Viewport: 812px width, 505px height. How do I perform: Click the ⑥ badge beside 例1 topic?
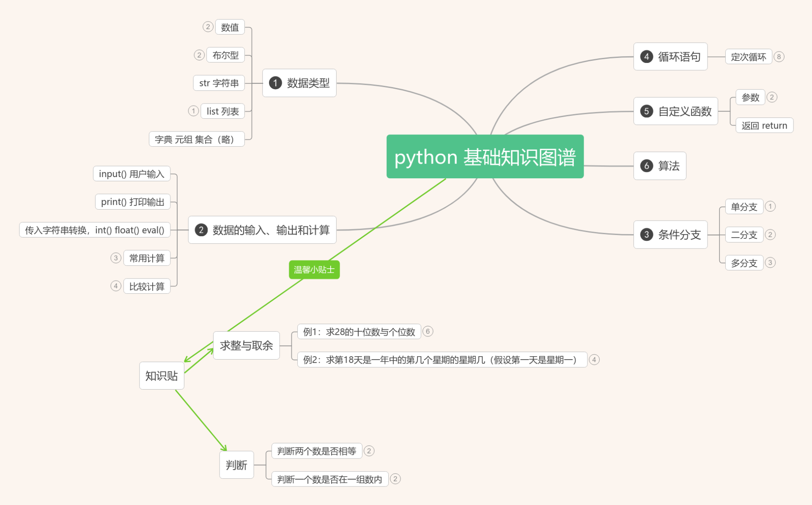click(x=428, y=332)
